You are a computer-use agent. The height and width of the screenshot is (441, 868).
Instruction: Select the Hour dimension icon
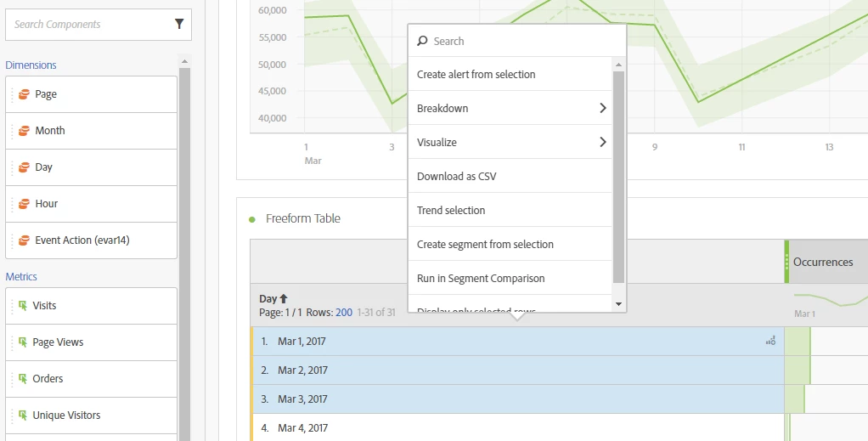24,204
